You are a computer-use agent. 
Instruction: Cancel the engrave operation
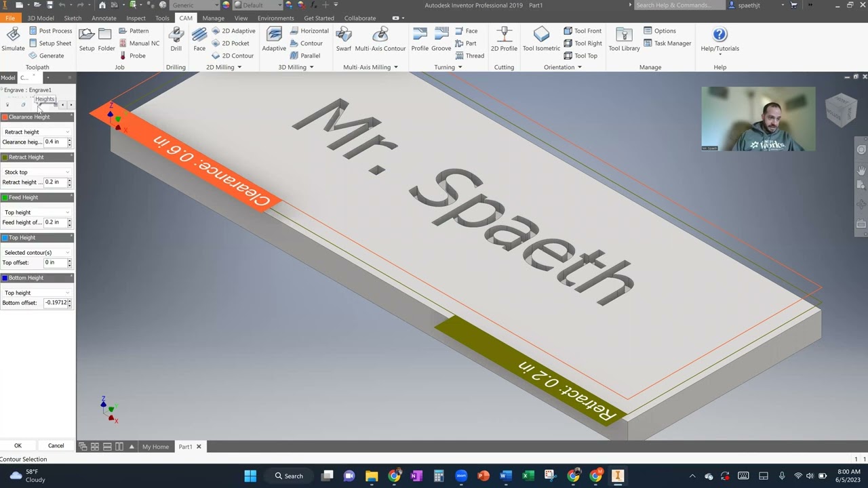pyautogui.click(x=56, y=446)
